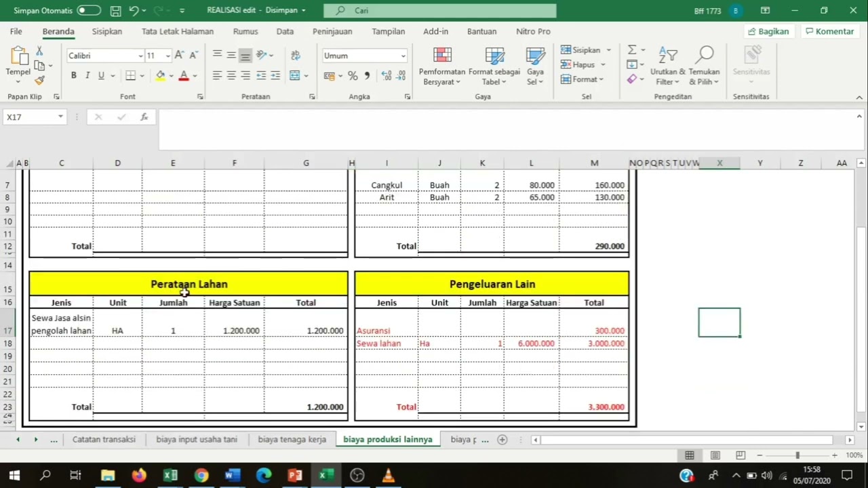Image resolution: width=868 pixels, height=488 pixels.
Task: Click the Copy icon in Papan Klip
Action: point(39,66)
